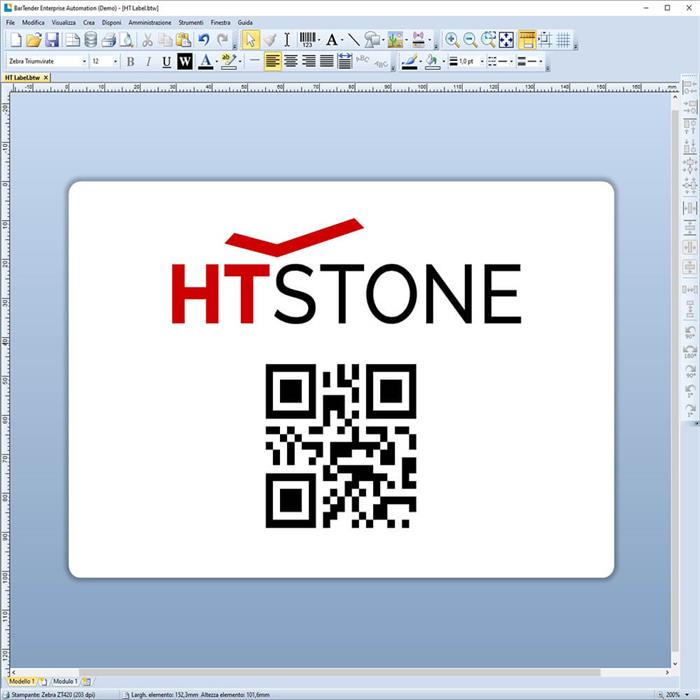Viewport: 700px width, 700px height.
Task: Create a new document with New icon
Action: point(16,40)
